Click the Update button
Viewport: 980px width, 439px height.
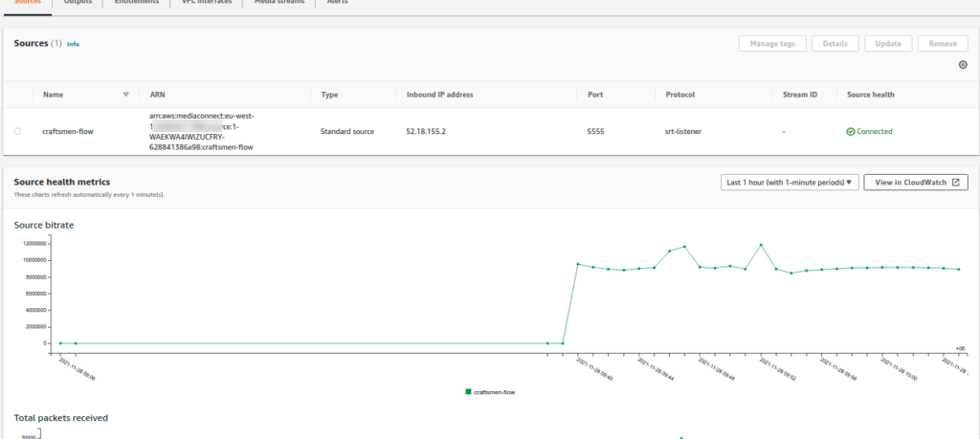coord(887,44)
